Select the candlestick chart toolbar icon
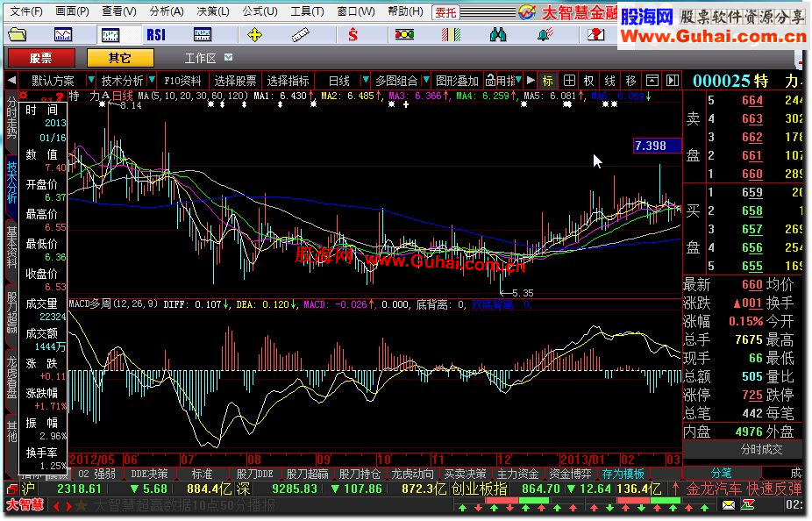This screenshot has width=812, height=521. coord(110,35)
